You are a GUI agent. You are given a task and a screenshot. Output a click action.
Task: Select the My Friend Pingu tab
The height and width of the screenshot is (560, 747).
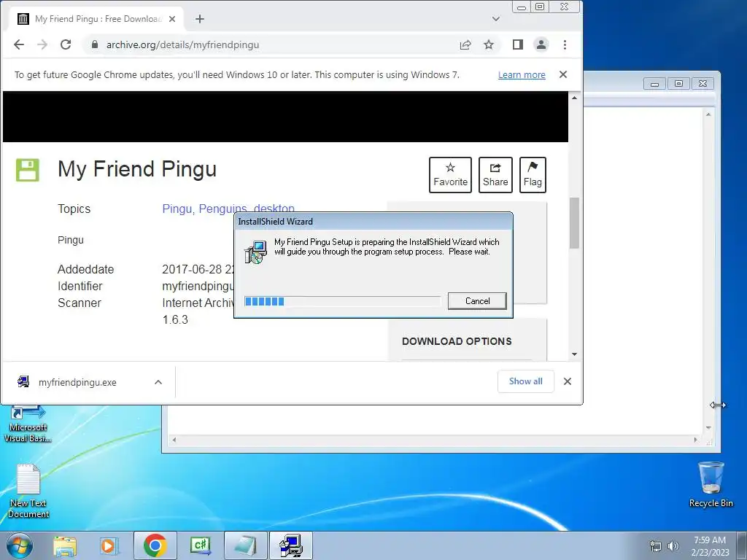tap(97, 19)
